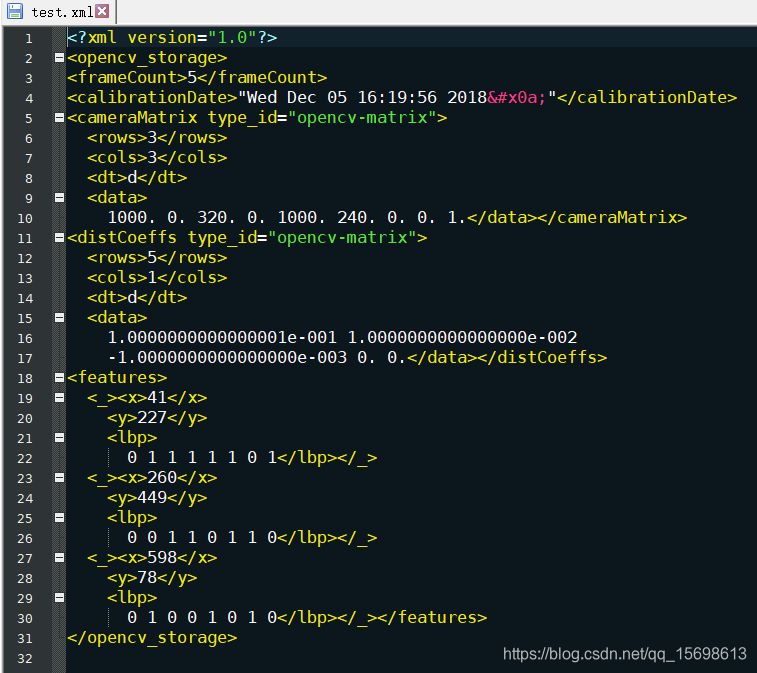
Task: Click the <cols>3</cols> line
Action: click(157, 157)
